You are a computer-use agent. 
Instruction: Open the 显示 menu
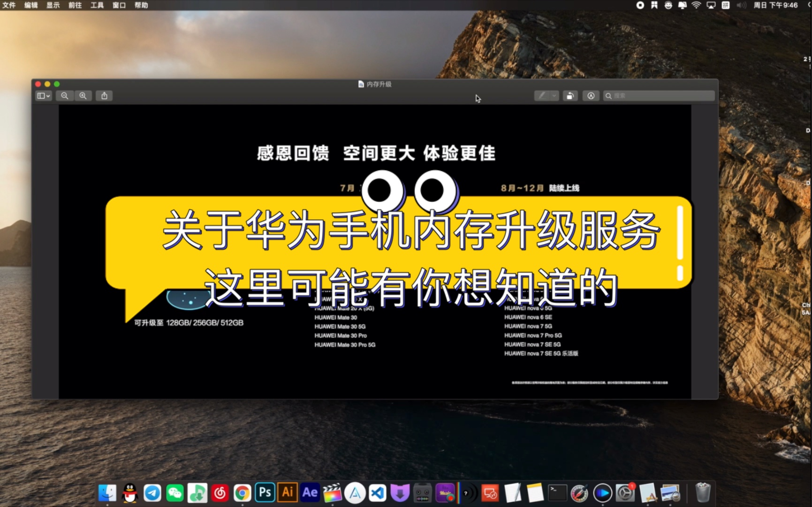point(53,5)
